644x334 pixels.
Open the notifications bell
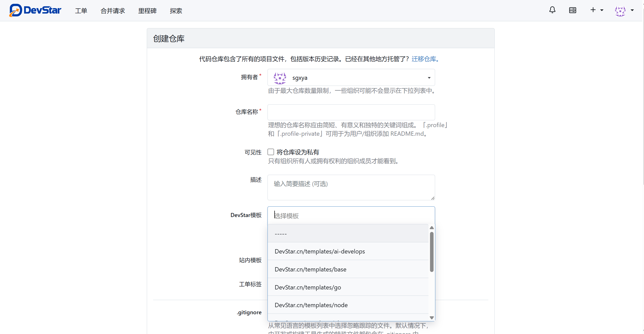coord(552,10)
